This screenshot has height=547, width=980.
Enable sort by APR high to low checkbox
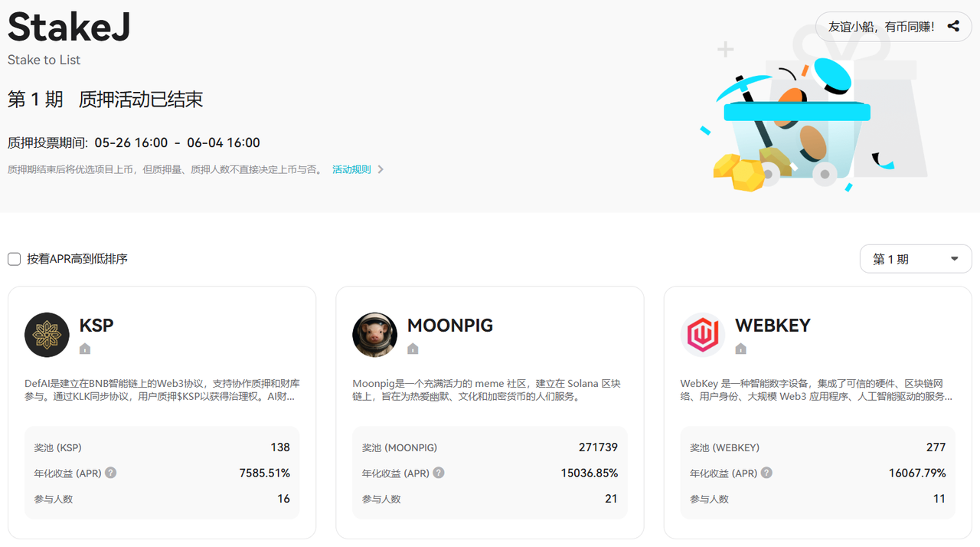pyautogui.click(x=14, y=259)
